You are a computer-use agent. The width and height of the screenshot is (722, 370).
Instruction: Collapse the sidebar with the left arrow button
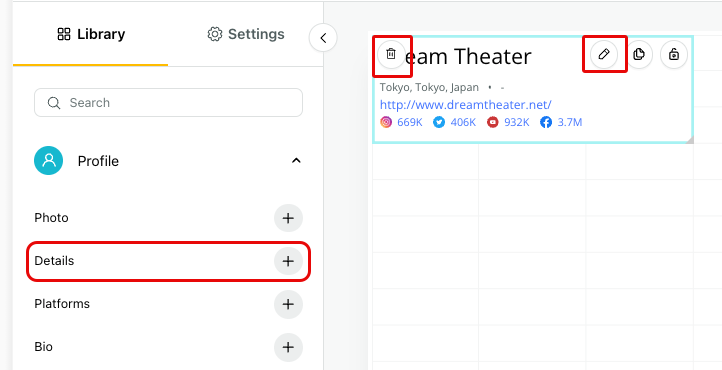tap(323, 38)
